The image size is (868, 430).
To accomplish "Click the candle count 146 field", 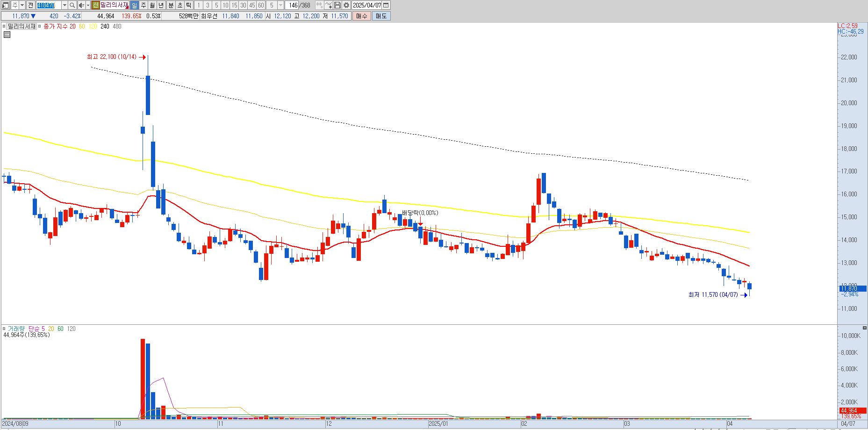I will 293,5.
